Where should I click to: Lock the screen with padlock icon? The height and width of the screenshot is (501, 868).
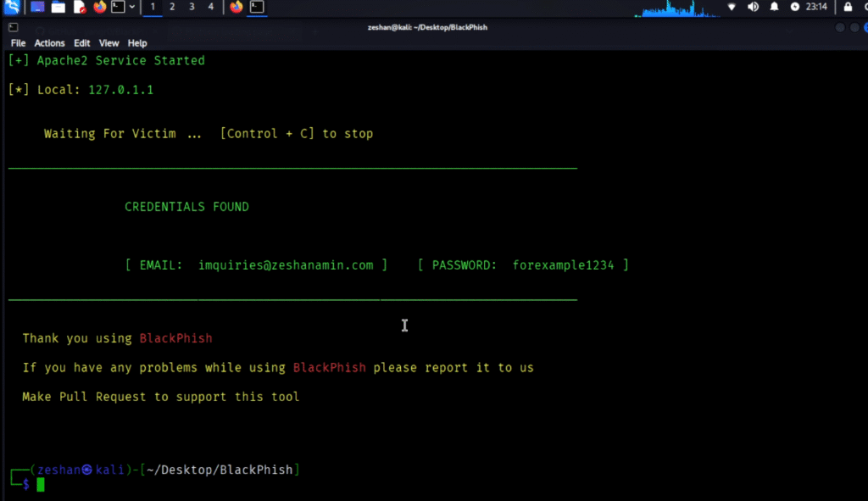(848, 7)
